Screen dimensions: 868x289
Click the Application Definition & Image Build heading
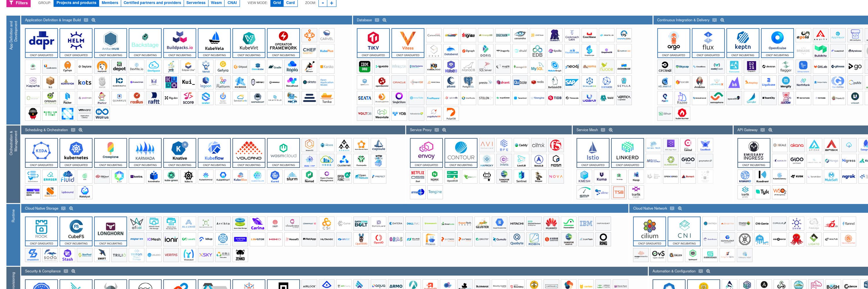click(53, 20)
